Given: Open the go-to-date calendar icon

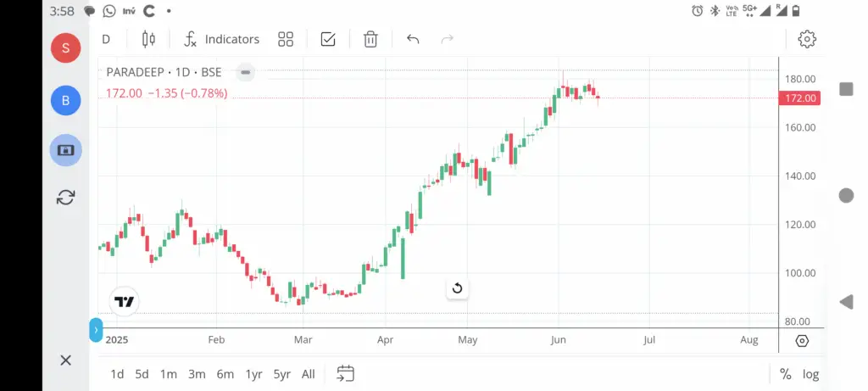Looking at the screenshot, I should coord(345,373).
